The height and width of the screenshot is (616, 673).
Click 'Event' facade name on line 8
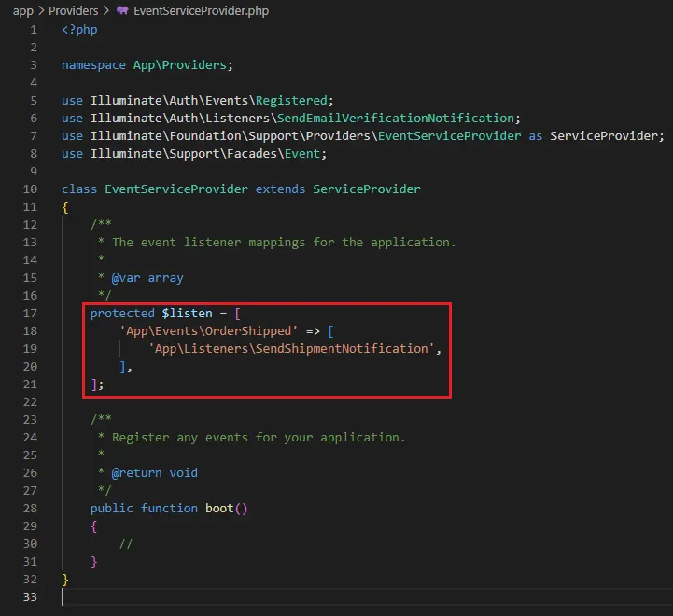point(302,154)
